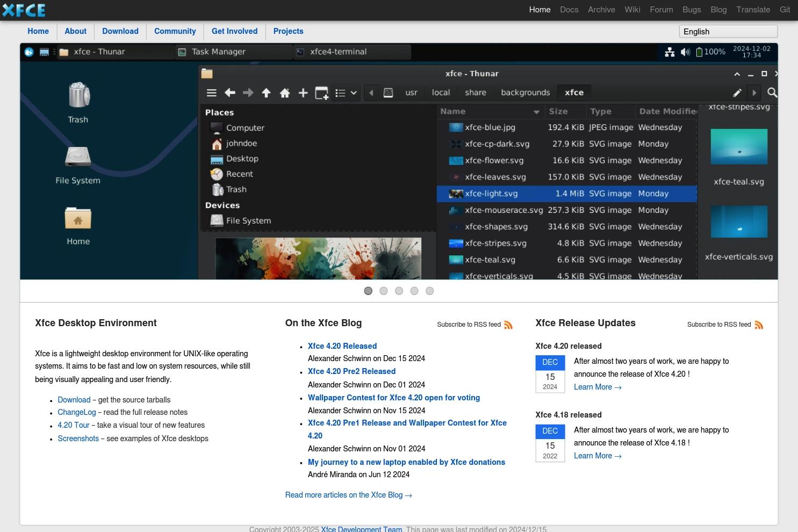
Task: Go to the Community tab
Action: pos(175,31)
